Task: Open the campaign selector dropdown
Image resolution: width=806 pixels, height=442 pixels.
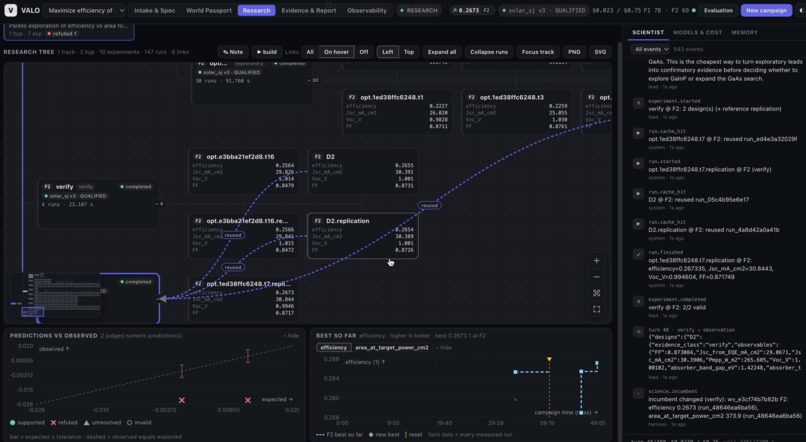Action: pyautogui.click(x=84, y=10)
